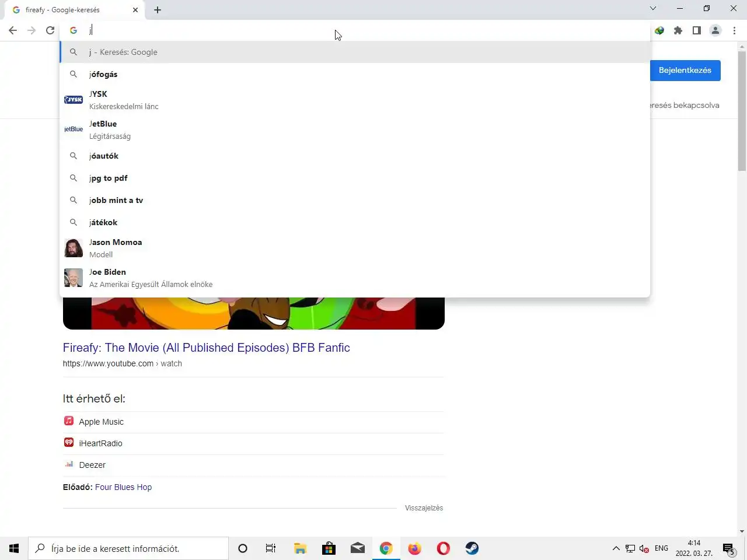The width and height of the screenshot is (747, 560).
Task: Choose the jóautók suggestion
Action: [355, 156]
